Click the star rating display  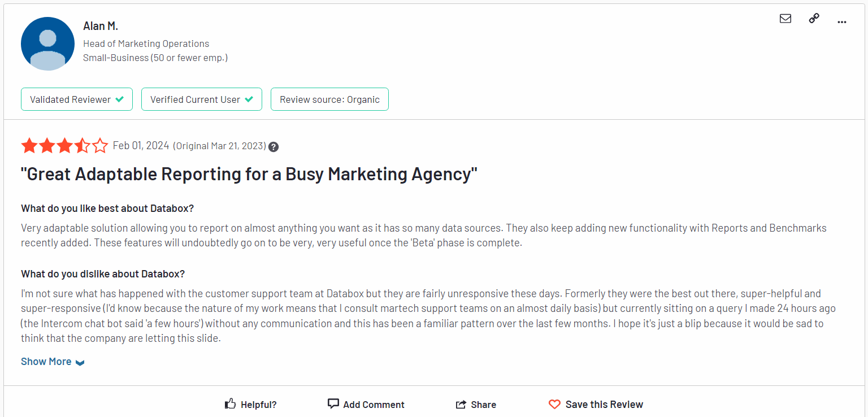(64, 146)
